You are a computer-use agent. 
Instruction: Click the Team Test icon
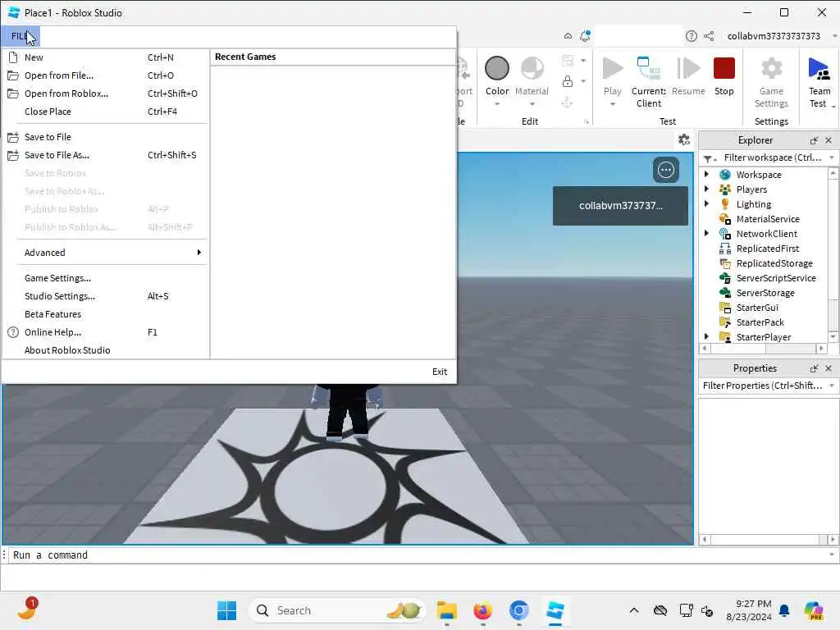[x=819, y=69]
